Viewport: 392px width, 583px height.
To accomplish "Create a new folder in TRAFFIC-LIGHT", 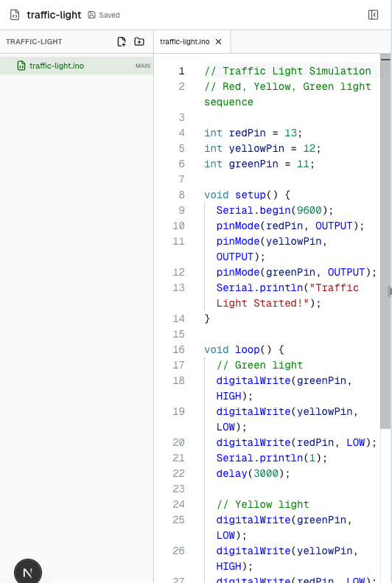I will (x=139, y=41).
